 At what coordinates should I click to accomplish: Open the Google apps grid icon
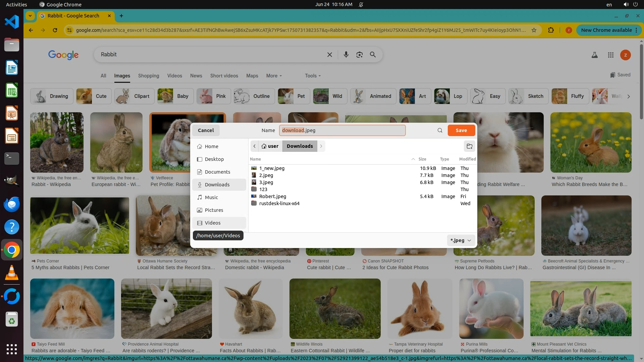tap(610, 55)
